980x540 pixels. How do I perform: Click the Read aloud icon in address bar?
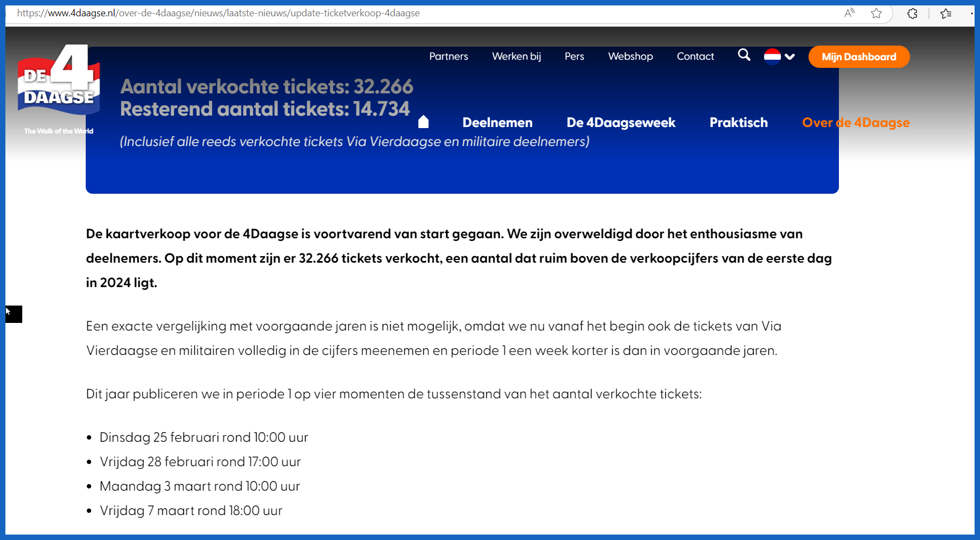(x=850, y=13)
